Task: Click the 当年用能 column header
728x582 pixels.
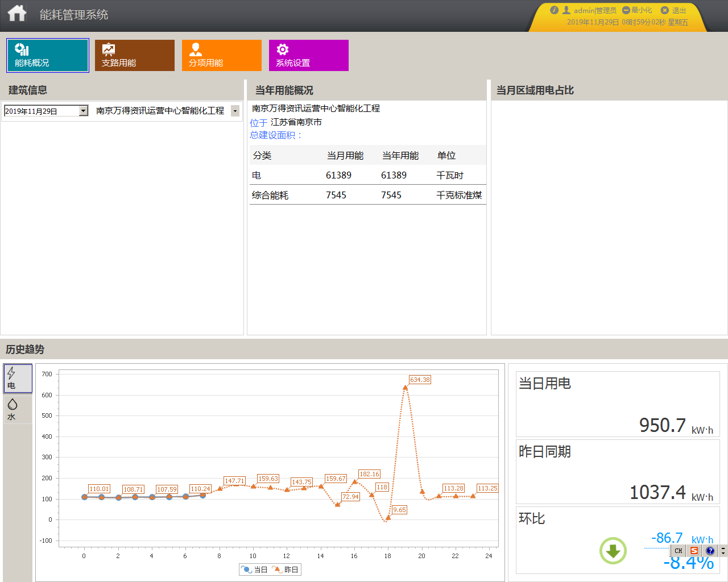Action: click(400, 155)
